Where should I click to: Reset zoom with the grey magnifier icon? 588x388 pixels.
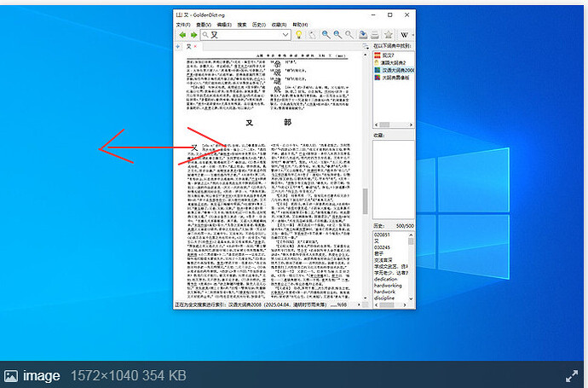pyautogui.click(x=349, y=35)
